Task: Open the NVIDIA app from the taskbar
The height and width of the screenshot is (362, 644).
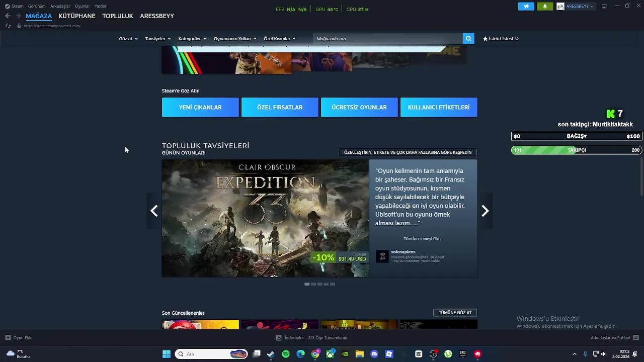Action: click(x=345, y=354)
